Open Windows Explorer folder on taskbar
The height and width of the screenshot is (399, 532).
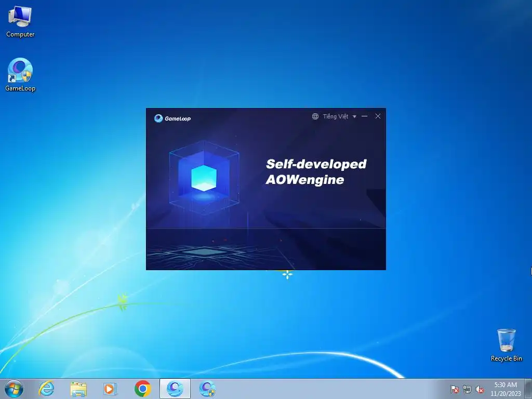(x=78, y=389)
